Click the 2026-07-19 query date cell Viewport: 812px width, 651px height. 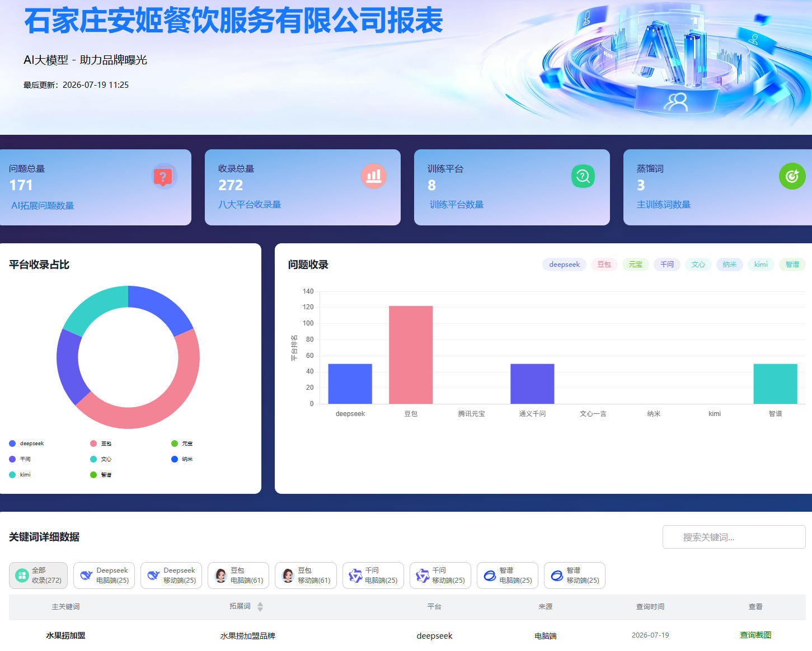click(x=650, y=635)
